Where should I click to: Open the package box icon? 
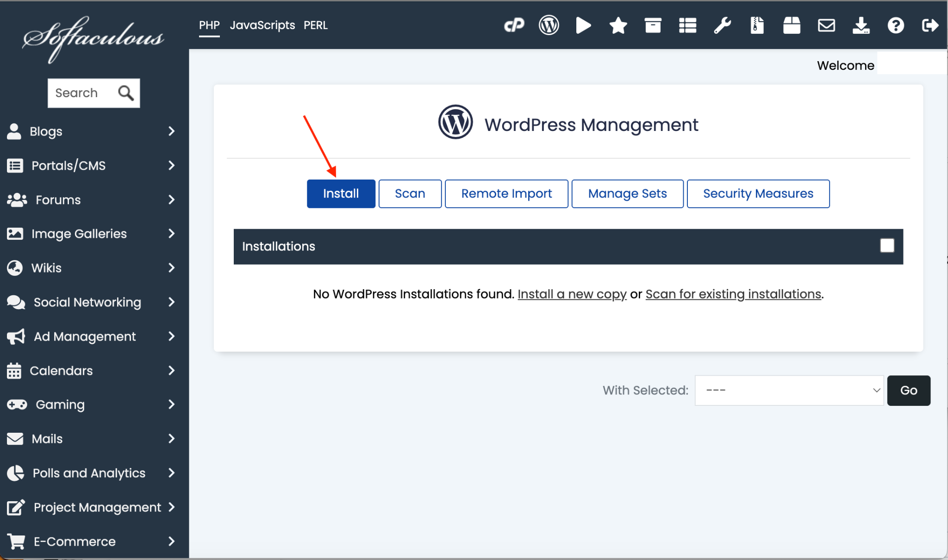(x=792, y=25)
